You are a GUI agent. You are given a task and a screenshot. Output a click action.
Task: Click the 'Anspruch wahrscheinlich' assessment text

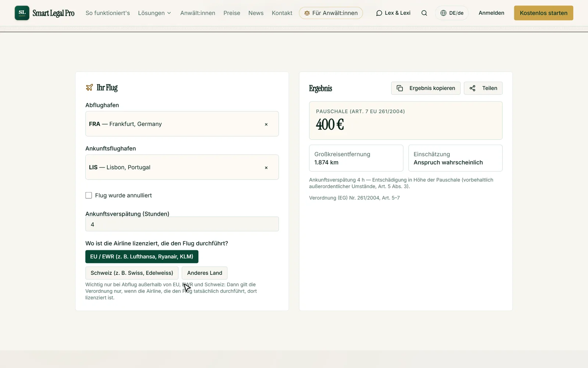click(x=448, y=162)
